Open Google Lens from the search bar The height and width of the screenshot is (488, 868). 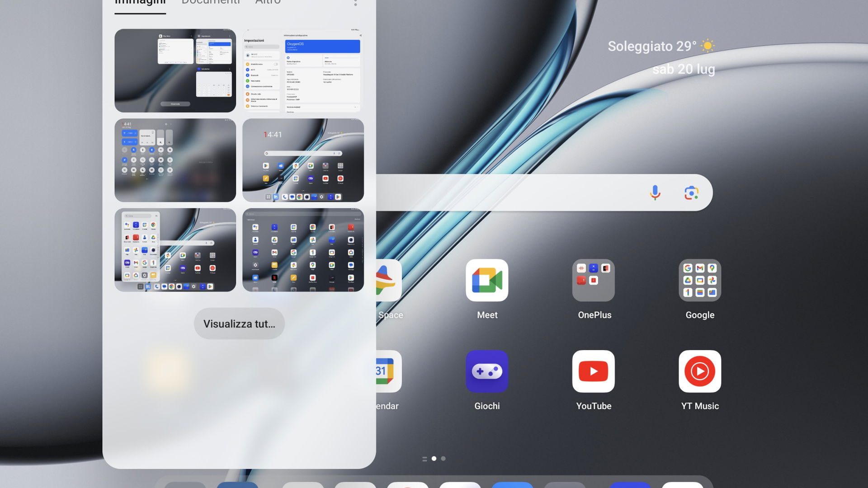(691, 192)
